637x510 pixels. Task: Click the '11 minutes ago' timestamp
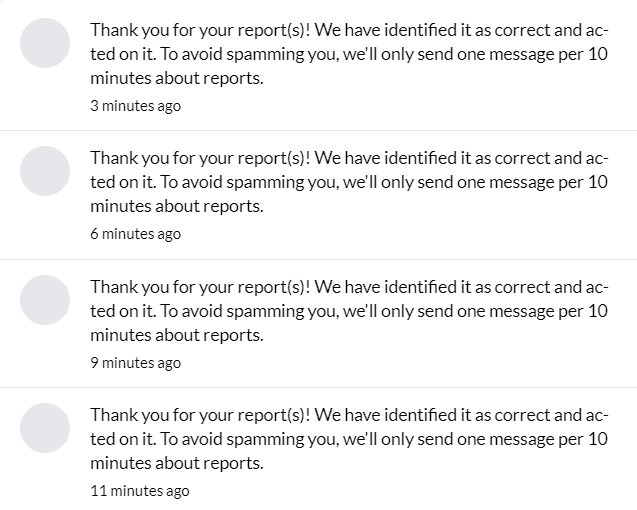(140, 491)
